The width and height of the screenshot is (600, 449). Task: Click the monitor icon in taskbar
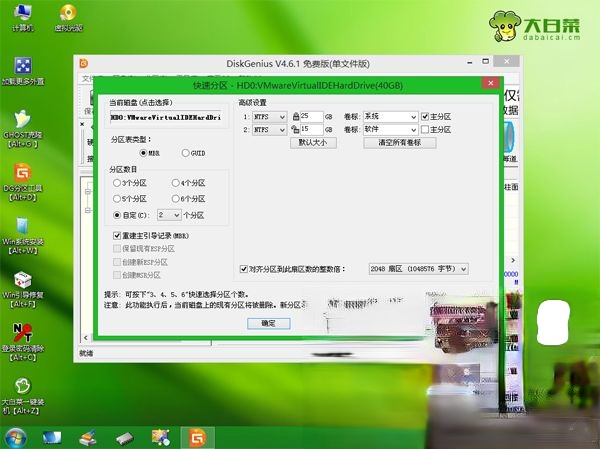pos(52,438)
